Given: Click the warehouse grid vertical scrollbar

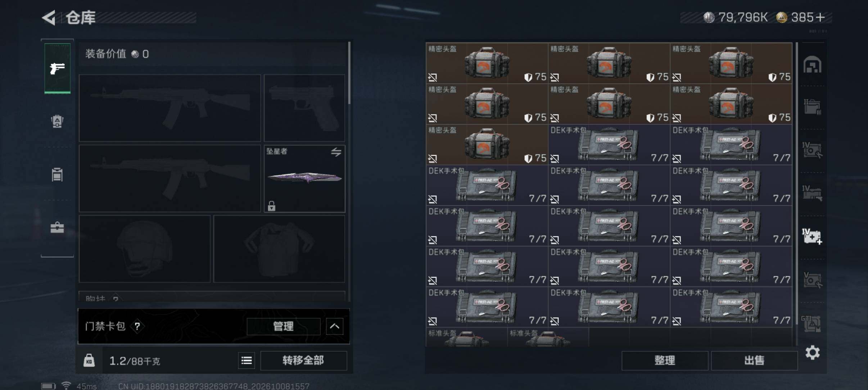Looking at the screenshot, I should [797, 194].
